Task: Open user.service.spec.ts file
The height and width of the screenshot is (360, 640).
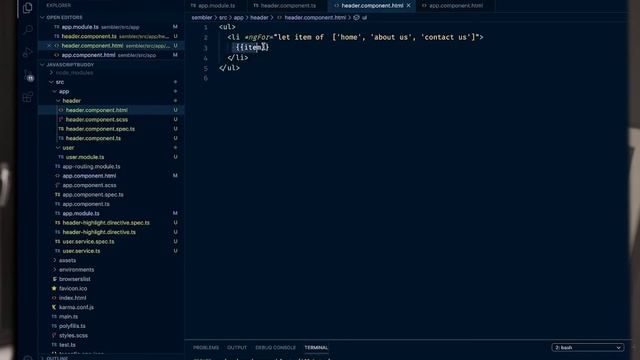Action: click(x=88, y=242)
